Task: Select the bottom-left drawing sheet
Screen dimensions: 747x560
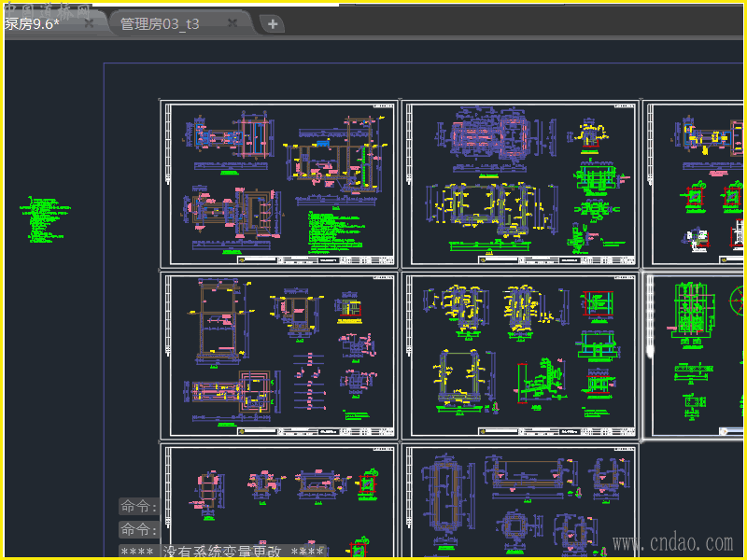Action: 279,500
